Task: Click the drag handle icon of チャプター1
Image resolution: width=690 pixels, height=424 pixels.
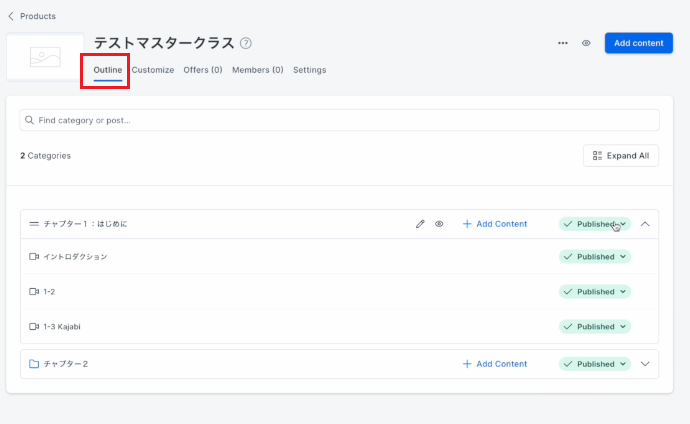Action: tap(34, 224)
